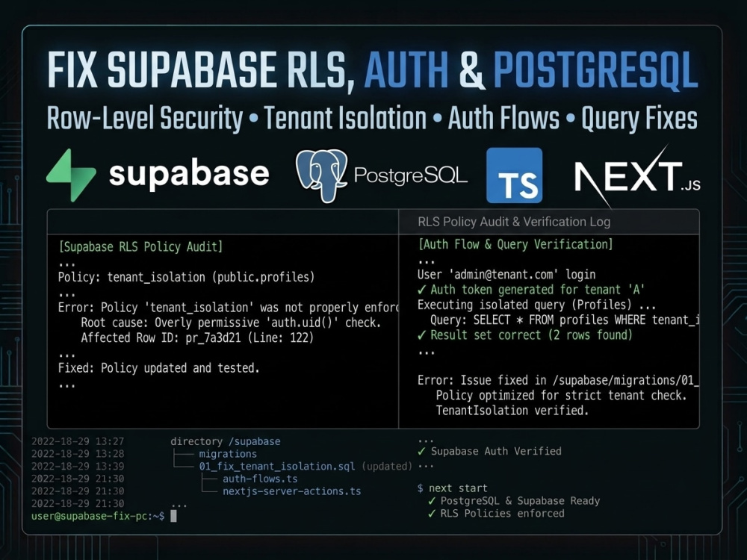
Task: Click the terminal cursor block after the prompt
Action: tap(173, 516)
